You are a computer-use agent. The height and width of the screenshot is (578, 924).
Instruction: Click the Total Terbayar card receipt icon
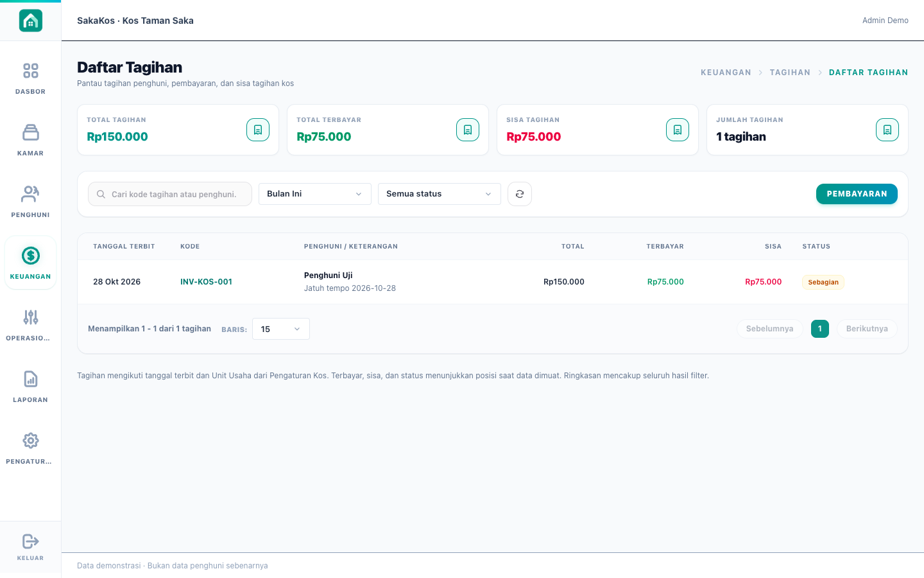pos(468,130)
